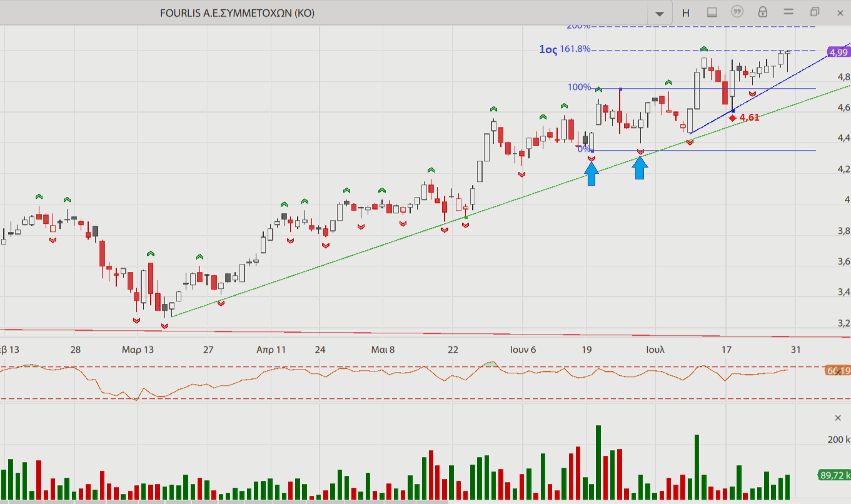This screenshot has height=504, width=851.
Task: Select the 161.8% Fibonacci level label
Action: pyautogui.click(x=575, y=49)
